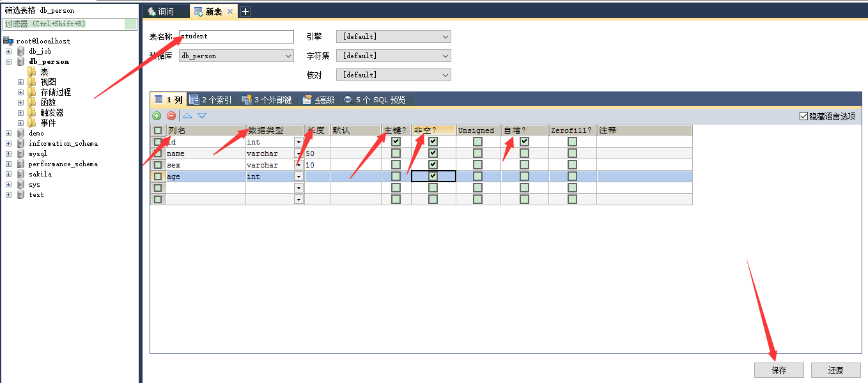Image resolution: width=868 pixels, height=383 pixels.
Task: Click the 存储过程 folder icon
Action: click(32, 92)
